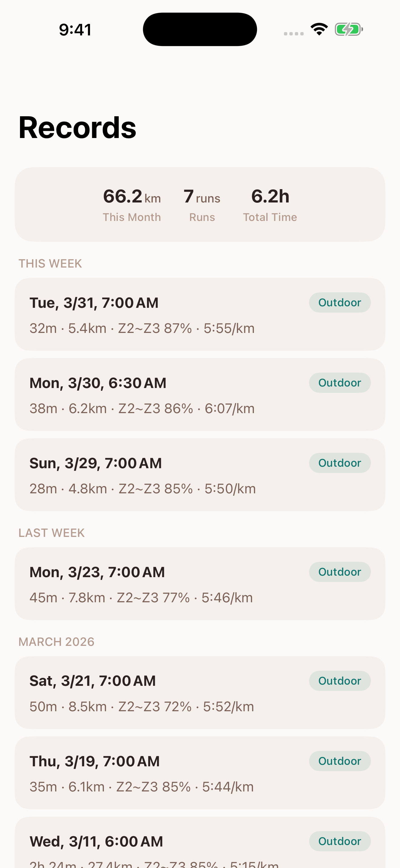Tap the 7 runs summary stat
This screenshot has height=868, width=400.
click(202, 204)
